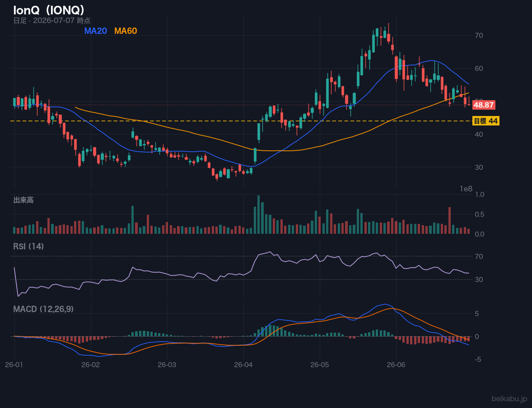Click the RSI axis value 30
Image resolution: width=532 pixels, height=408 pixels.
point(479,279)
